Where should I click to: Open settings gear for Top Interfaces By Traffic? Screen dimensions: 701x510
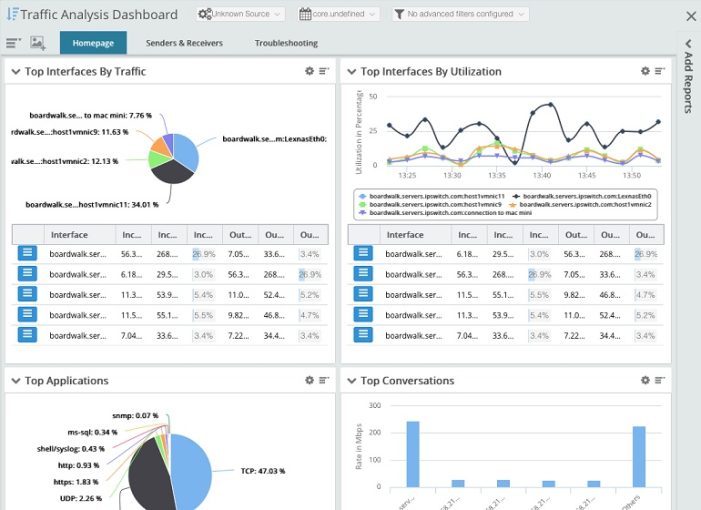[310, 71]
